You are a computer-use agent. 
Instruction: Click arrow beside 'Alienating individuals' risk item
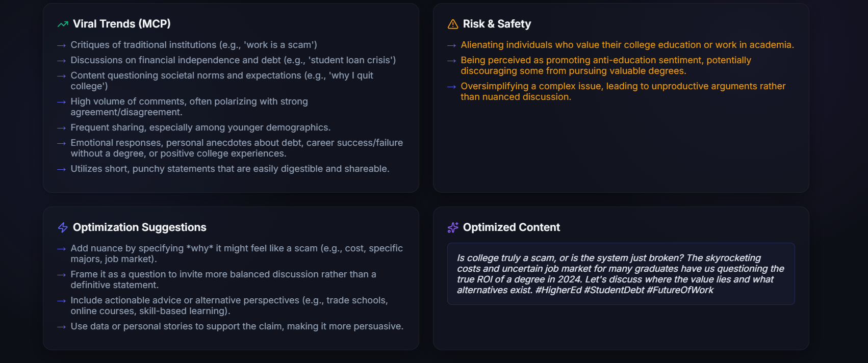pyautogui.click(x=452, y=45)
